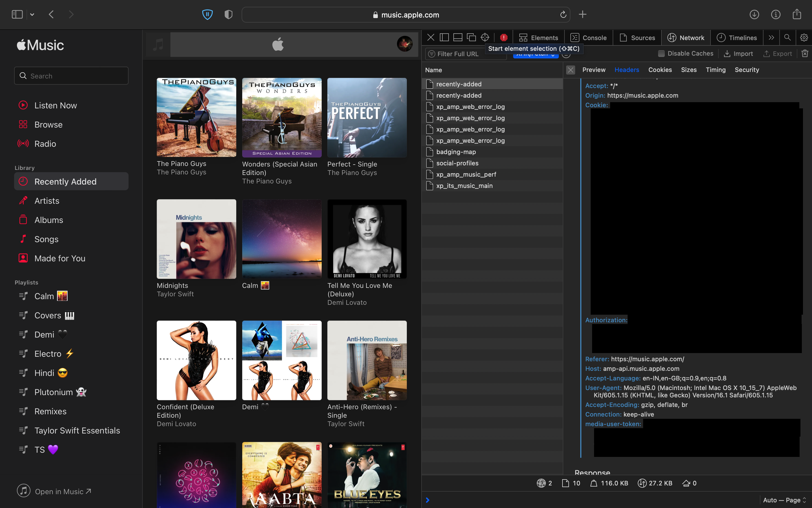Screen dimensions: 812x508
Task: Click the music.apple.com address bar
Action: point(406,15)
